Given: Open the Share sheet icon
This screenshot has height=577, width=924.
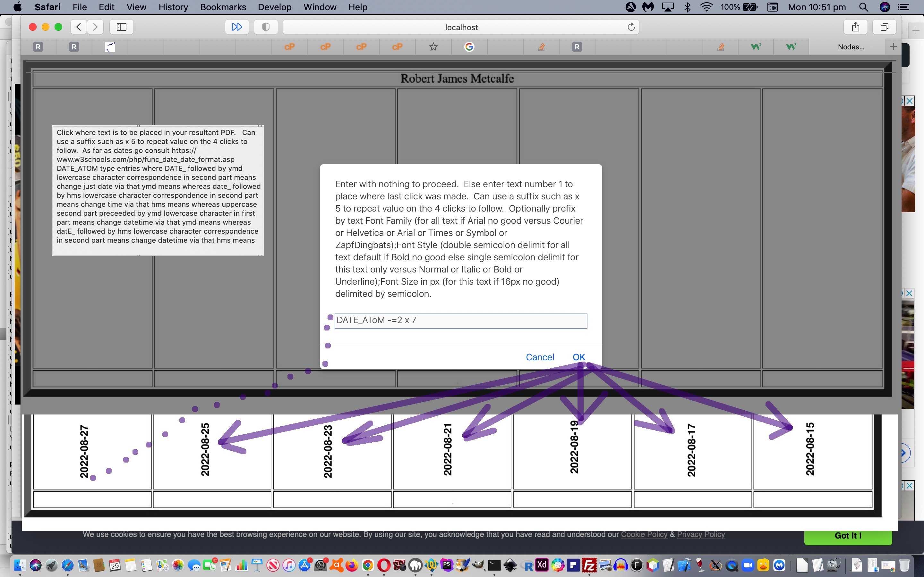Looking at the screenshot, I should click(x=855, y=27).
